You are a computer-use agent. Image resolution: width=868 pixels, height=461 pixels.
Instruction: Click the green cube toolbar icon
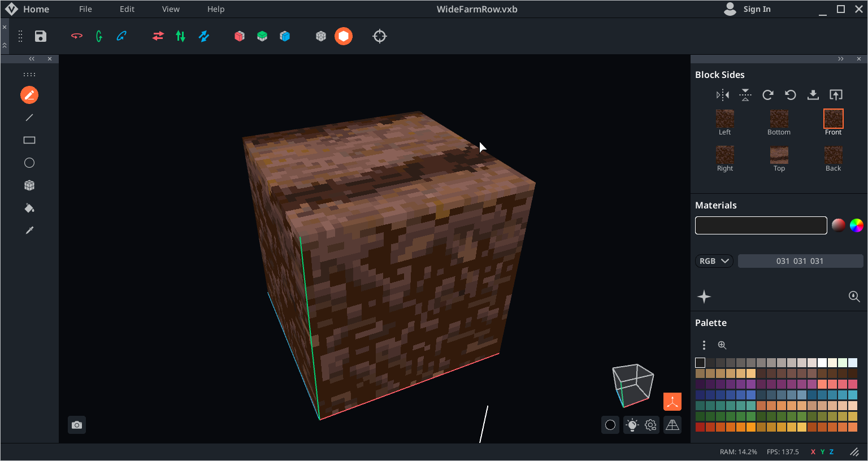tap(262, 36)
